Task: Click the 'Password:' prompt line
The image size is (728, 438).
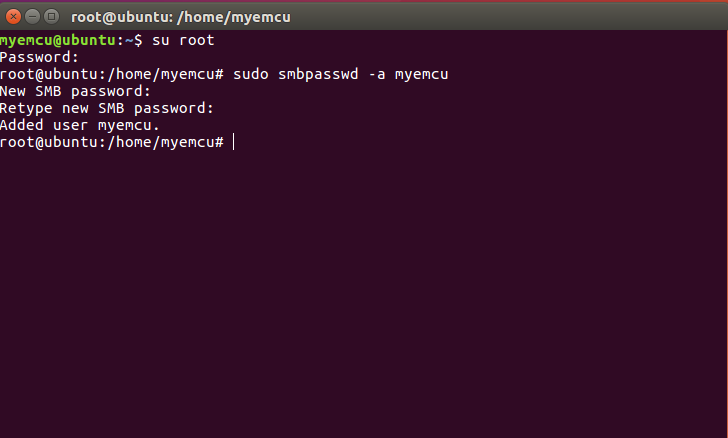Action: (39, 57)
